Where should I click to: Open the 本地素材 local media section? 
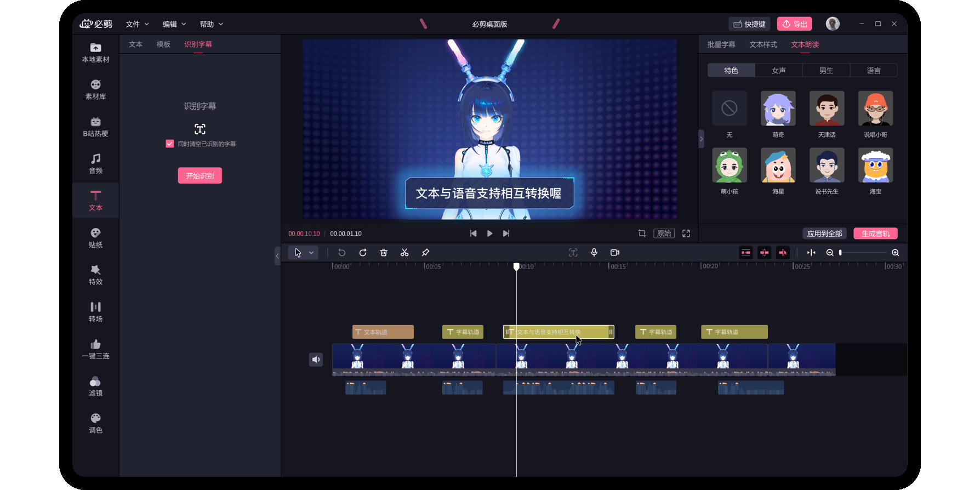point(95,53)
